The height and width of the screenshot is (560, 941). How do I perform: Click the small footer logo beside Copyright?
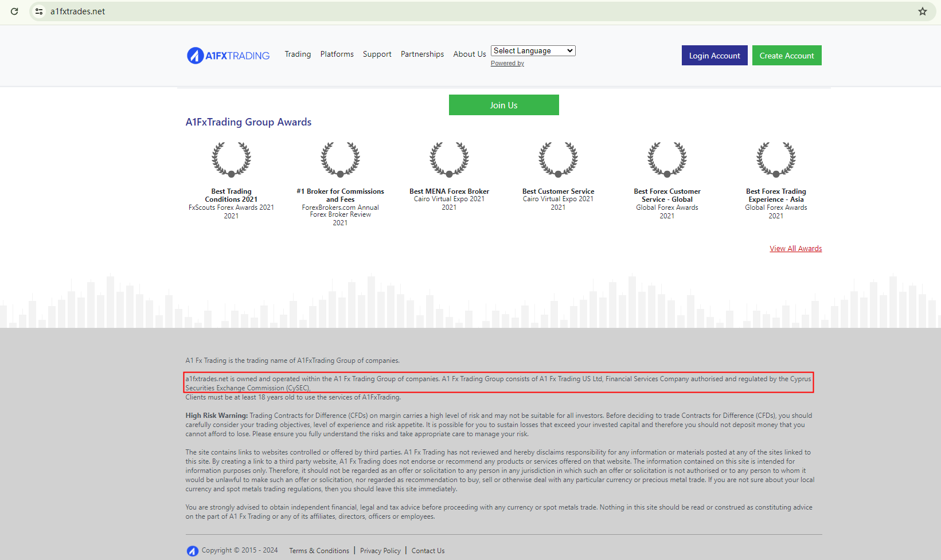[193, 551]
